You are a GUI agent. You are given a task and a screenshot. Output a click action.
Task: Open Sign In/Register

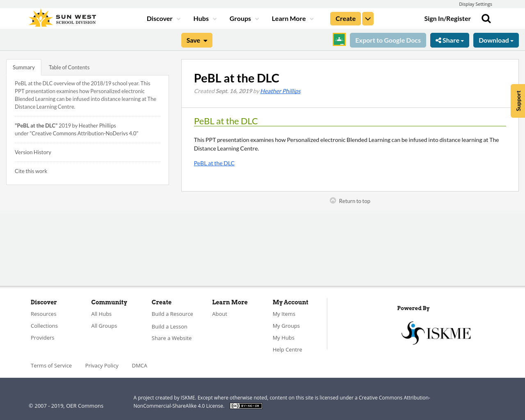[x=447, y=18]
